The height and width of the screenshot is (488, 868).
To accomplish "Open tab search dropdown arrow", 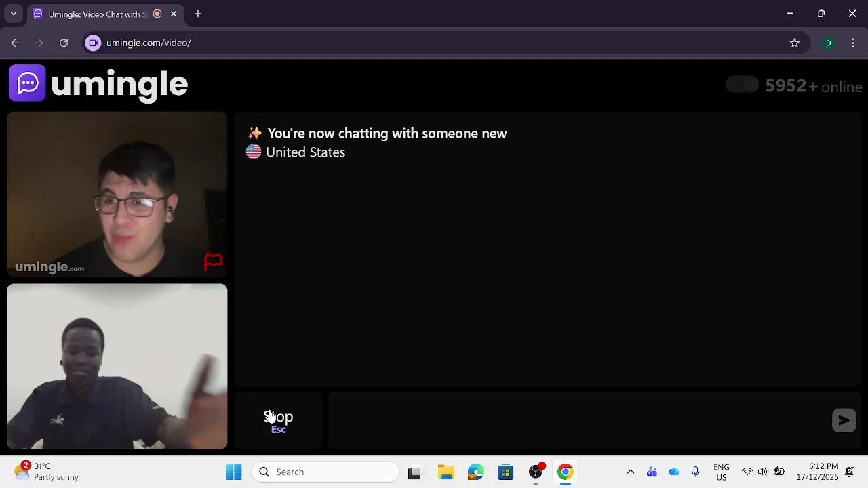I will point(13,14).
